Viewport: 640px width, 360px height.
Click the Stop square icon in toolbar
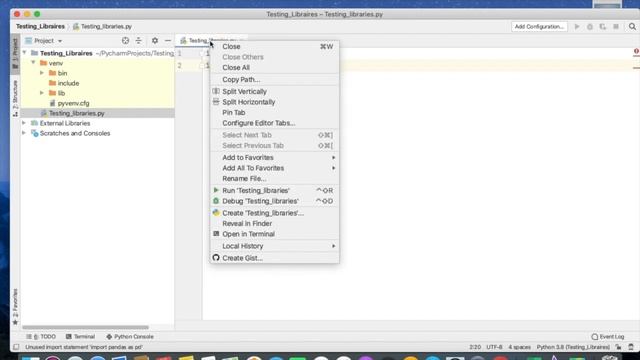click(616, 27)
